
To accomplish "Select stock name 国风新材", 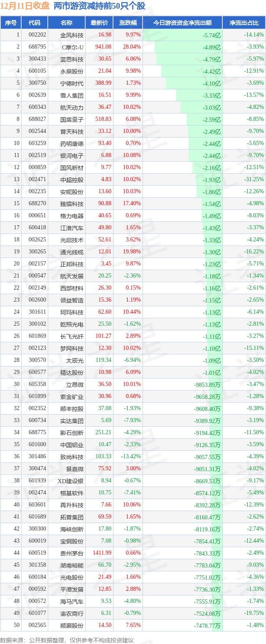I will 72,167.
